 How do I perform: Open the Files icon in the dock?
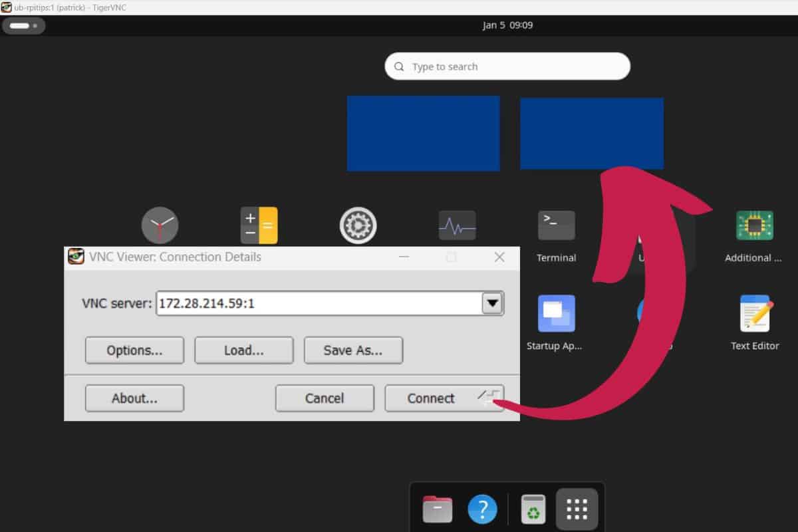coord(437,508)
